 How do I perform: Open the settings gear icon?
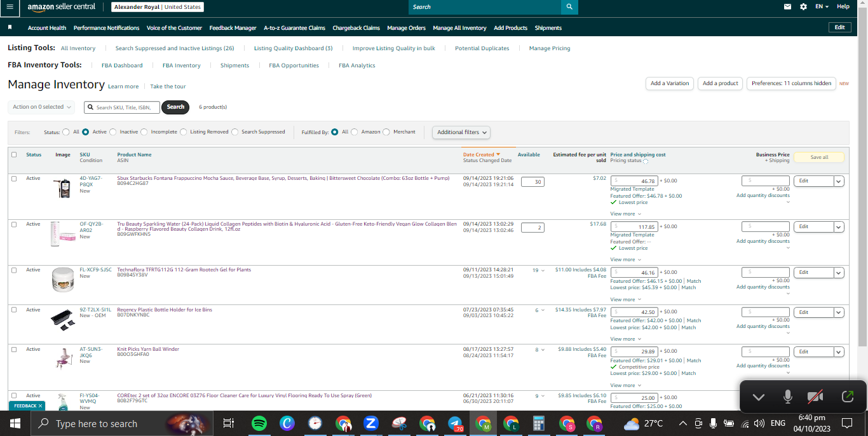pos(803,6)
